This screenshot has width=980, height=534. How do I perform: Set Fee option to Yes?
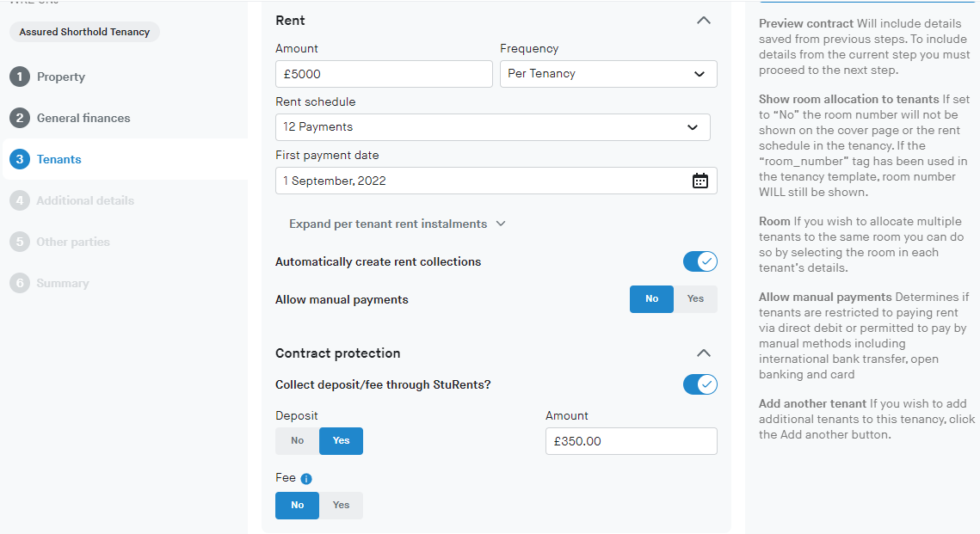(341, 506)
